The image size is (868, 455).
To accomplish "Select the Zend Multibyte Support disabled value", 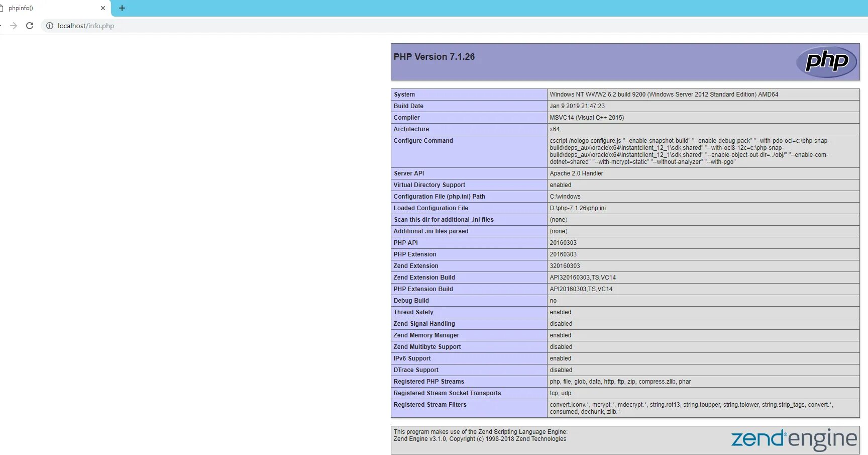I will [x=561, y=346].
